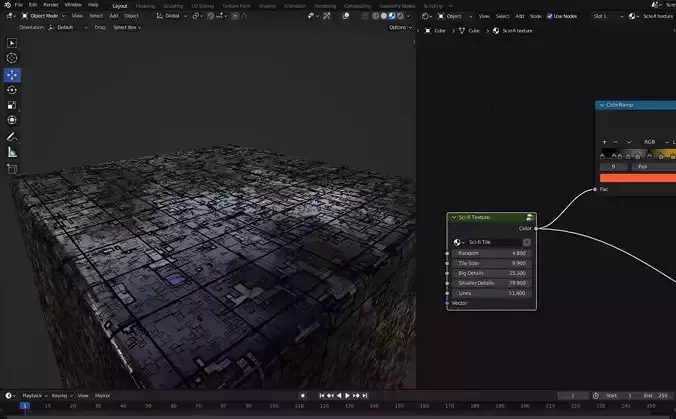Viewport: 676px width, 419px height.
Task: Open the Object Mode dropdown
Action: (43, 16)
